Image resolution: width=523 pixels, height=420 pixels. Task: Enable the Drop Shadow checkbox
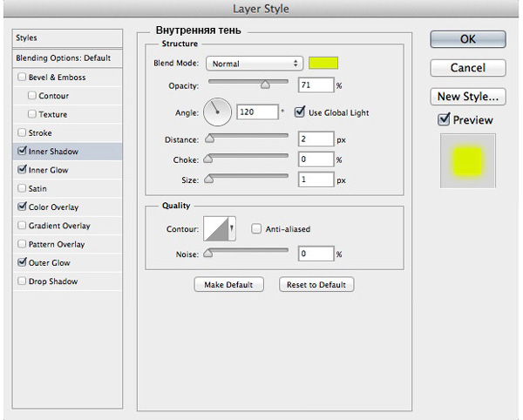point(22,281)
